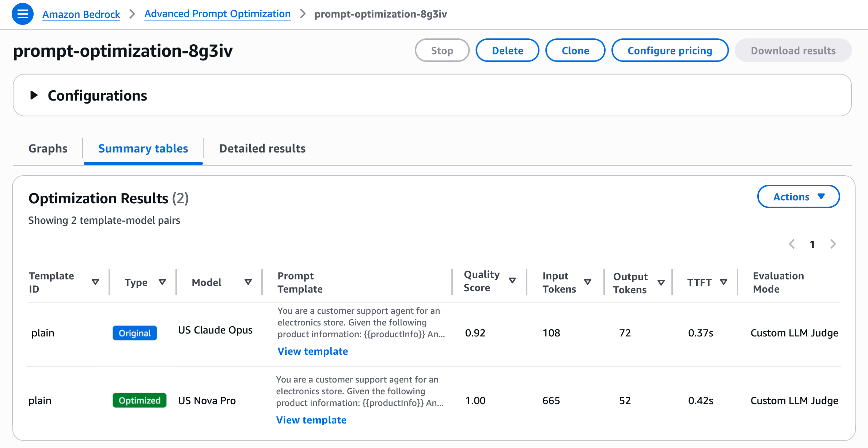This screenshot has width=868, height=448.
Task: Click 'Showing 2 template-model pairs' text
Action: coord(104,220)
